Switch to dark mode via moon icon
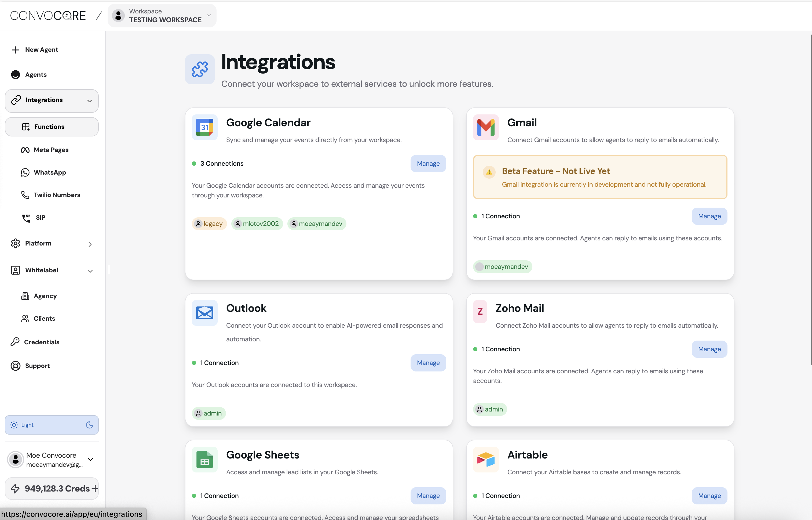Screen dimensions: 812x520 click(x=89, y=425)
